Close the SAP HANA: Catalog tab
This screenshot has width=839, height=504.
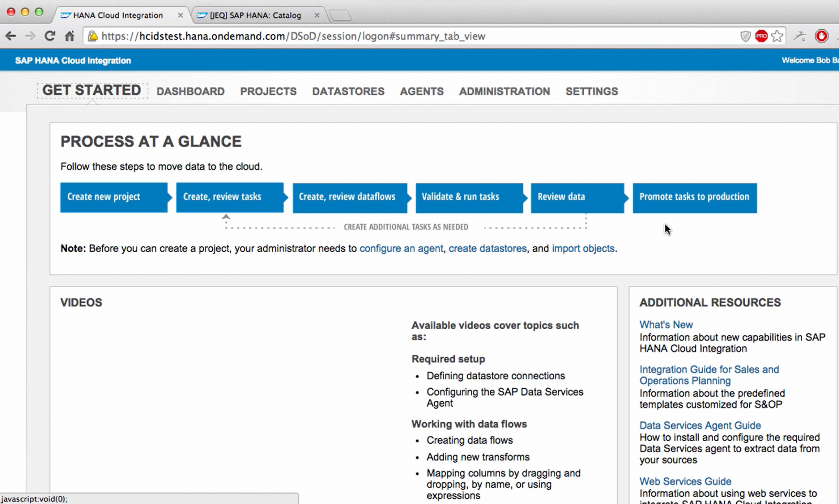317,15
